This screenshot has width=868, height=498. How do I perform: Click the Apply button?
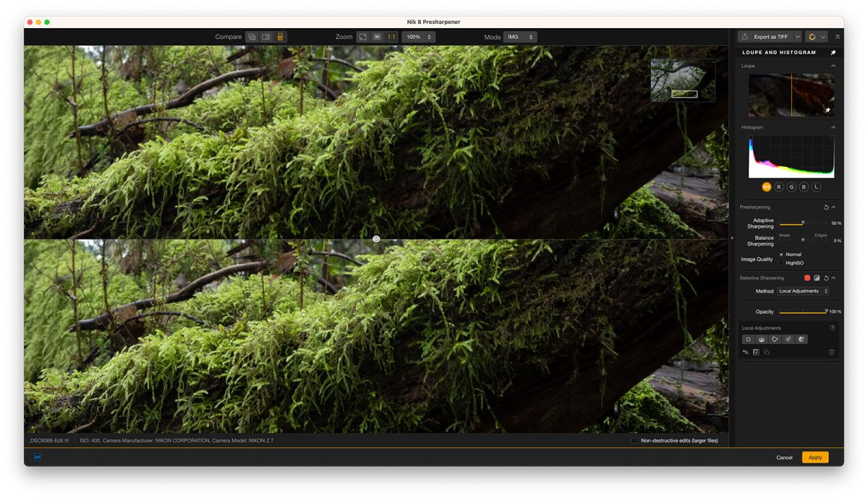coord(815,458)
